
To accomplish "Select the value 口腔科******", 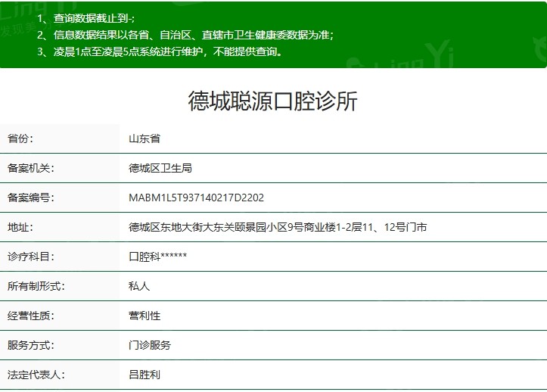I will [157, 257].
